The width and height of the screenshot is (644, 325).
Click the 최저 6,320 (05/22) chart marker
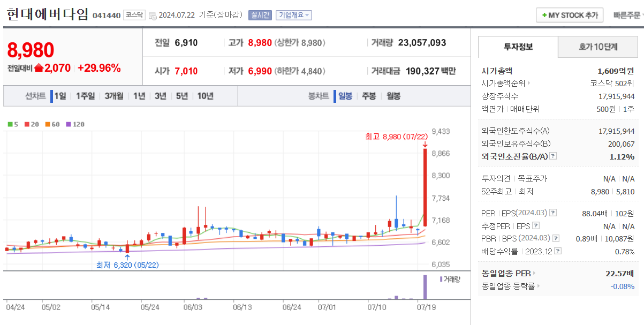127,264
